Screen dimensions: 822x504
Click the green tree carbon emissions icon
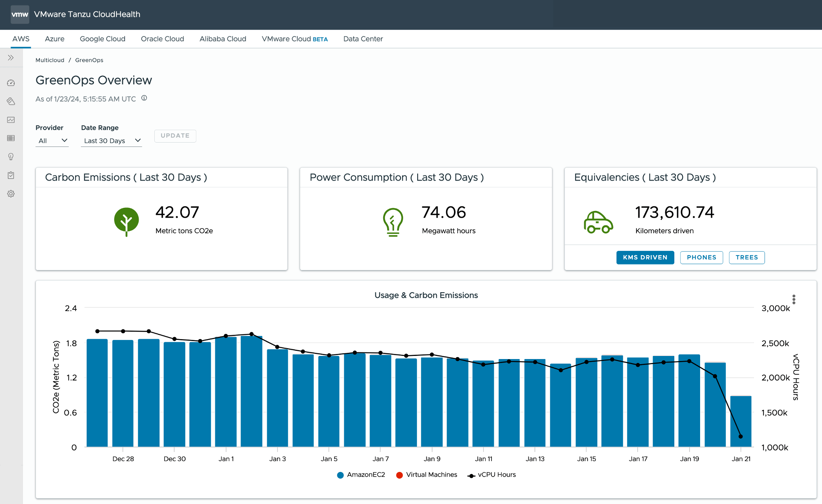(x=126, y=222)
